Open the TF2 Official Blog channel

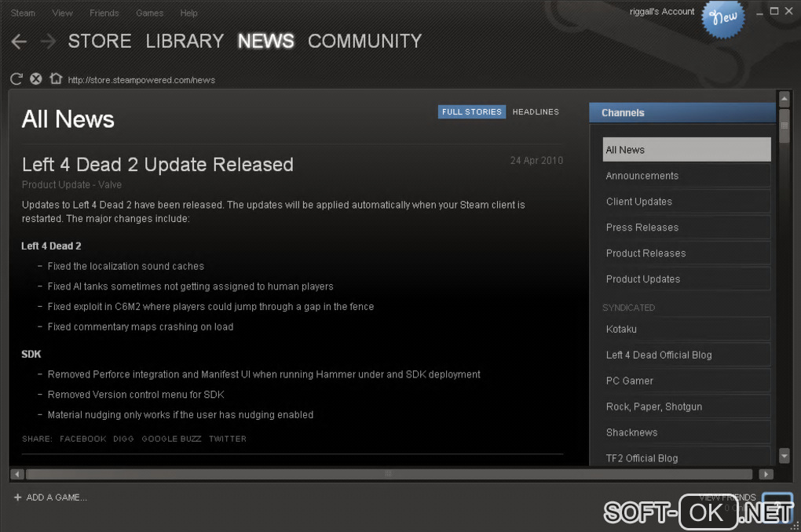686,457
